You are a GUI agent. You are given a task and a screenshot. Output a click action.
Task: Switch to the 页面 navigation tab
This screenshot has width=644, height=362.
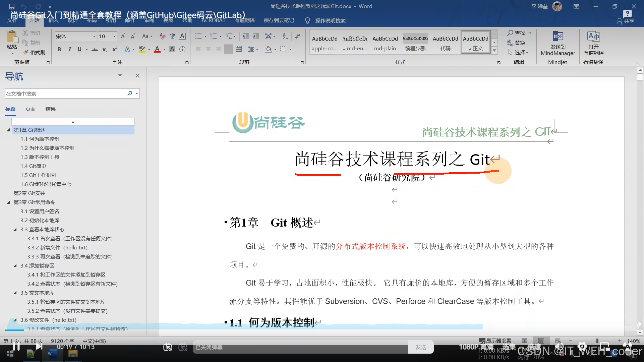click(30, 109)
